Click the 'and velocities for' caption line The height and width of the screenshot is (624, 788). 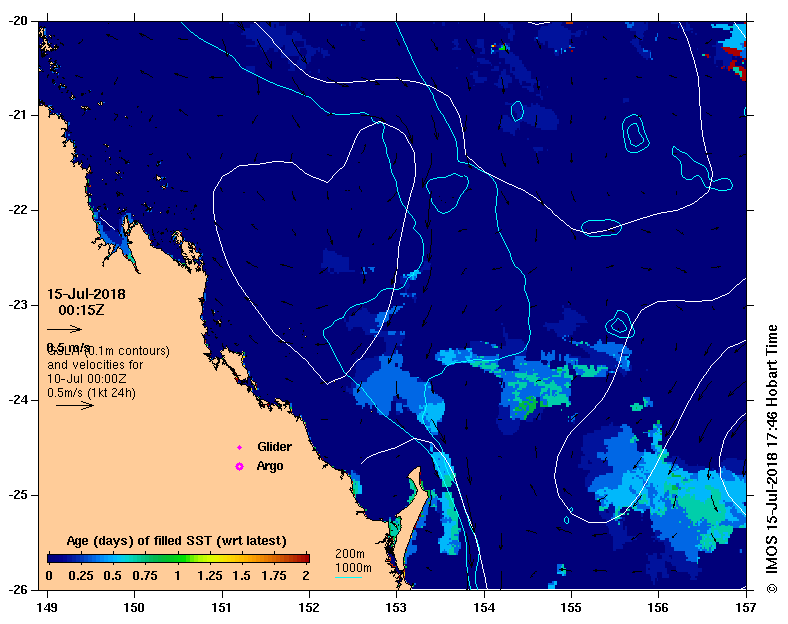pyautogui.click(x=95, y=364)
